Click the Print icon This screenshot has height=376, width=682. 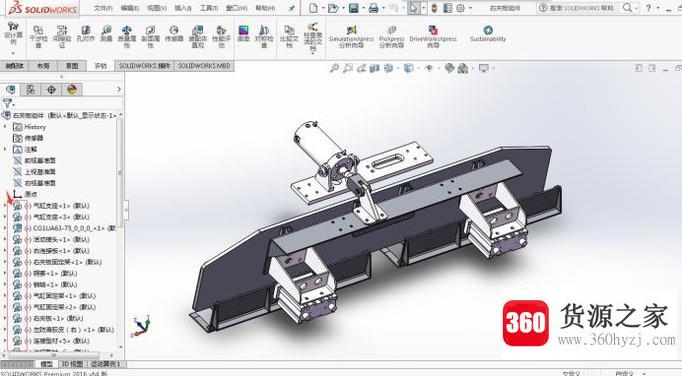[374, 8]
